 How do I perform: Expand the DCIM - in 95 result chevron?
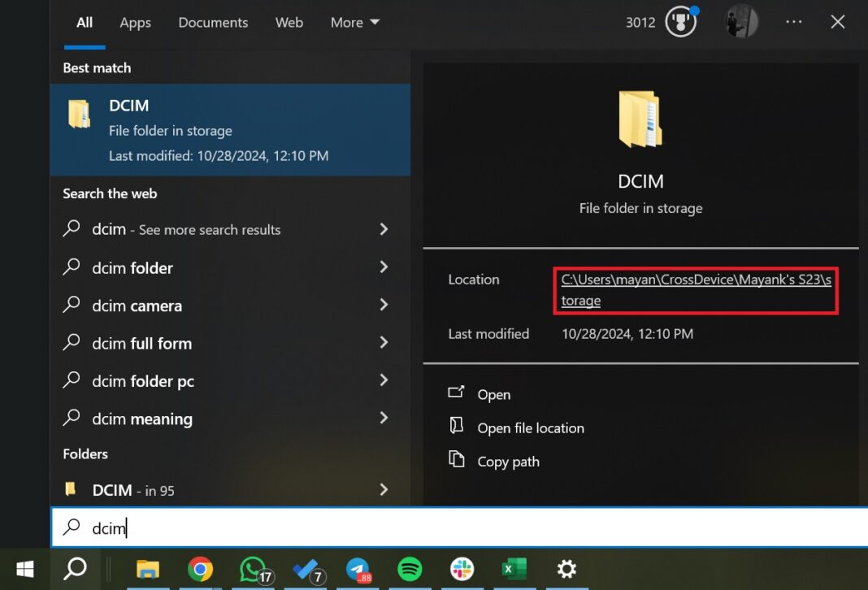[x=383, y=489]
